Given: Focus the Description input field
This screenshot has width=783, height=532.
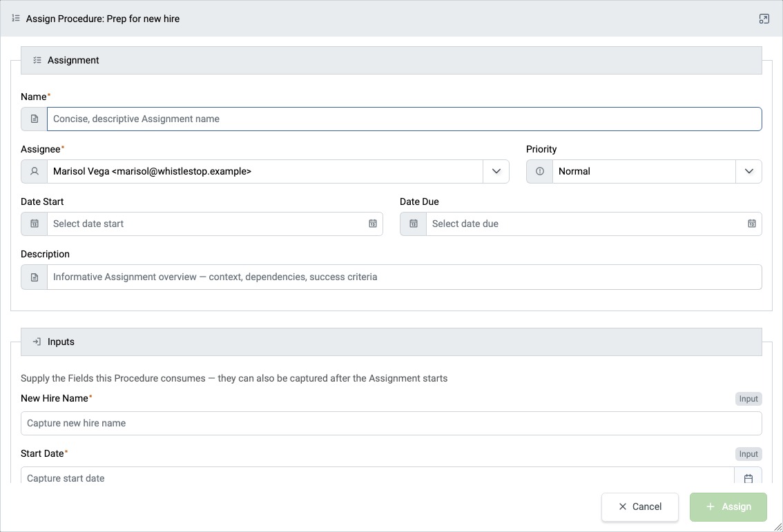Looking at the screenshot, I should (405, 277).
